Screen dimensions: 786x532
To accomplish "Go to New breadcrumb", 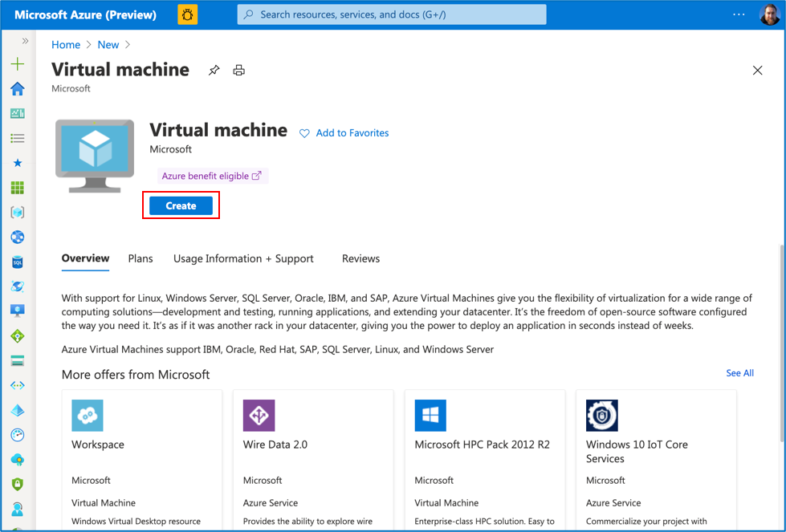I will 108,45.
